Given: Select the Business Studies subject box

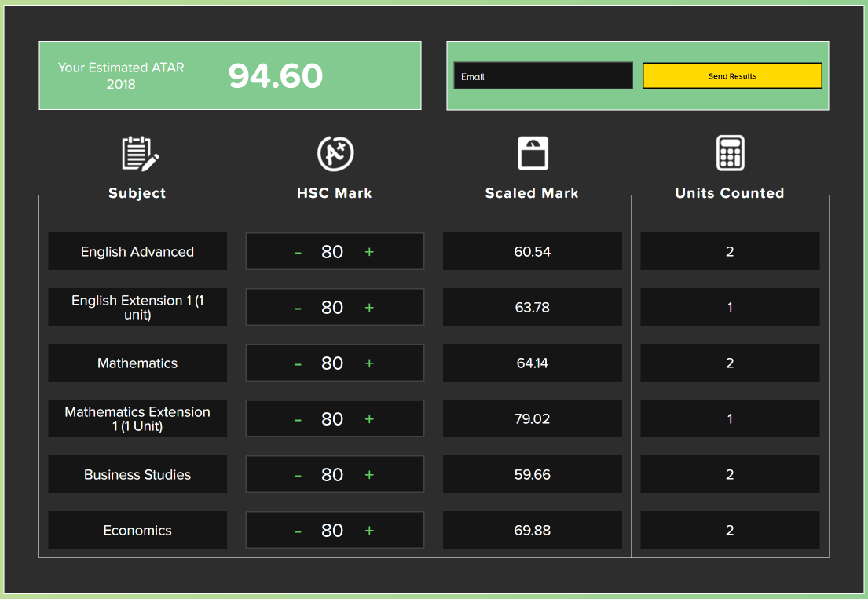Looking at the screenshot, I should [x=137, y=474].
